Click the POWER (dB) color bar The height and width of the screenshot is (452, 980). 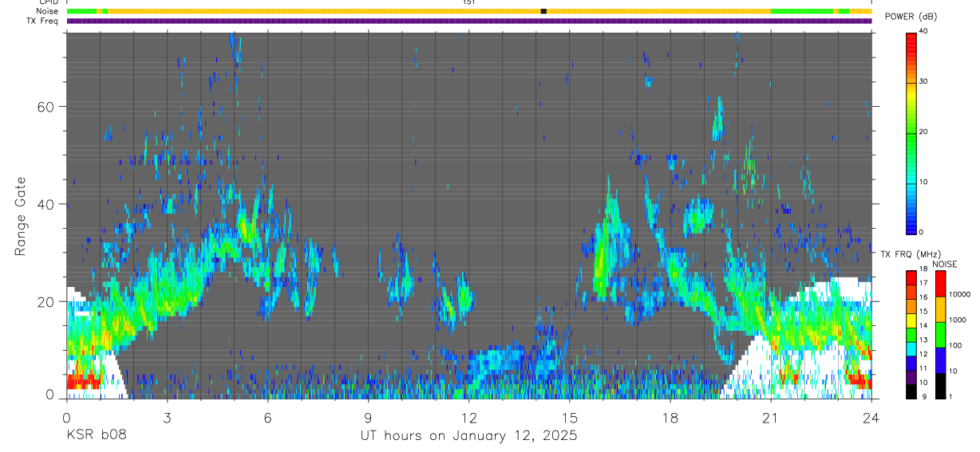tap(911, 132)
